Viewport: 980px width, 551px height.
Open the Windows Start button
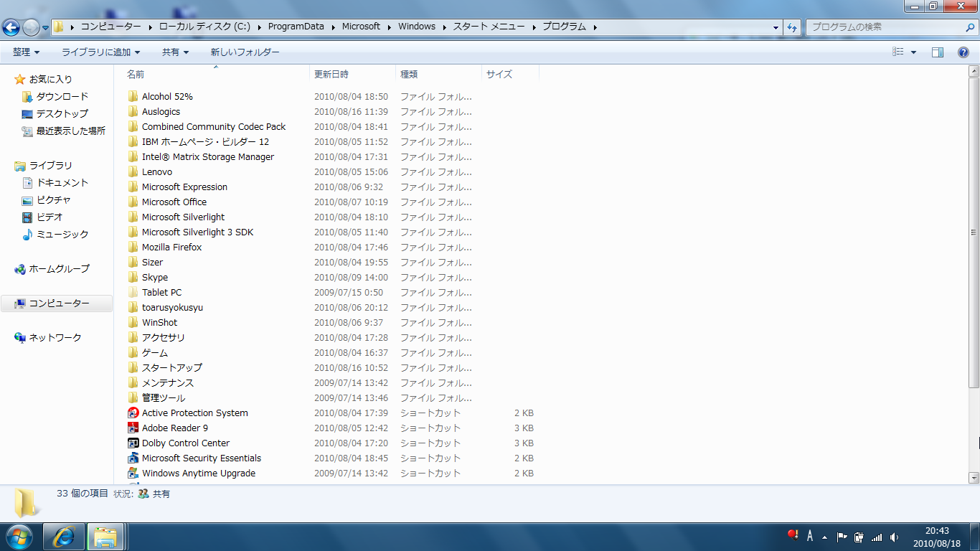(x=18, y=537)
